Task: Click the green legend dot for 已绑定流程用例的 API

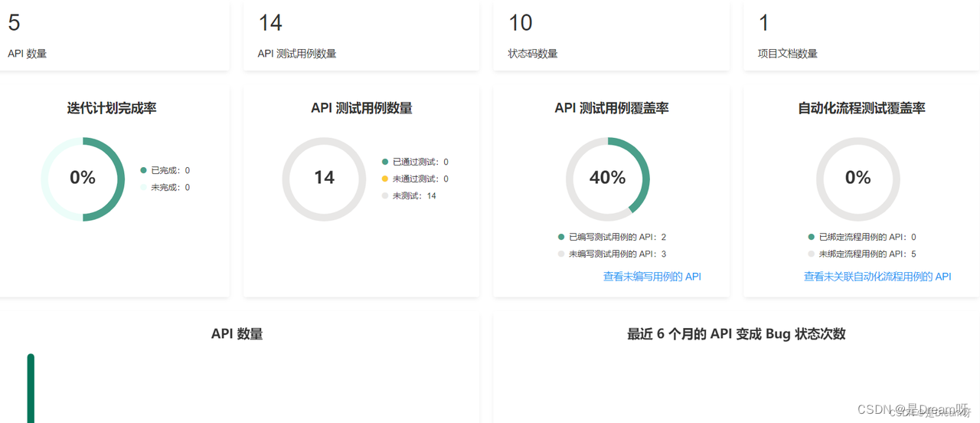Action: point(812,237)
